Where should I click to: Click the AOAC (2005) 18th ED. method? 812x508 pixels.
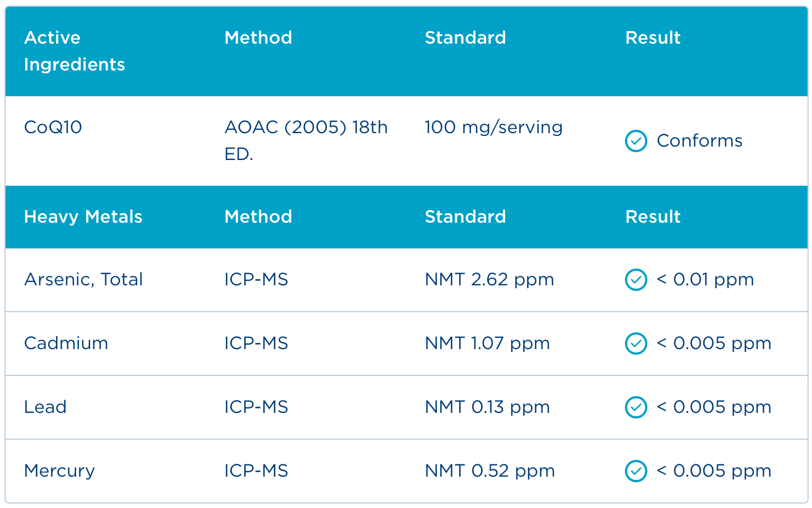[x=306, y=140]
